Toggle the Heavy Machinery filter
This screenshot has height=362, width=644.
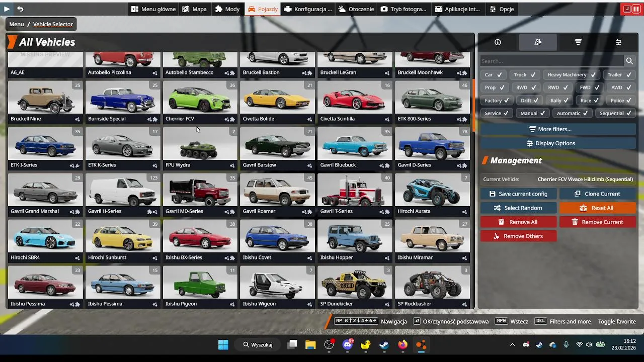coord(571,74)
